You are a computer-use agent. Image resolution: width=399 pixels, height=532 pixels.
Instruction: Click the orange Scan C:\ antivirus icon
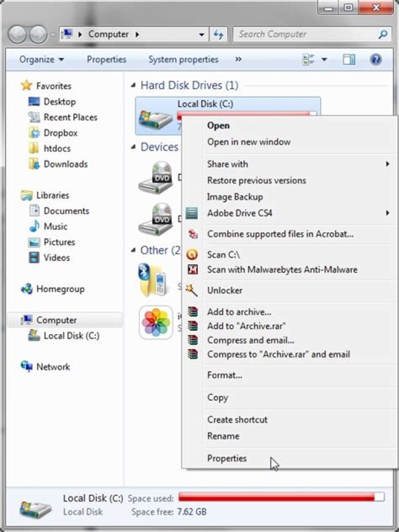(x=192, y=254)
